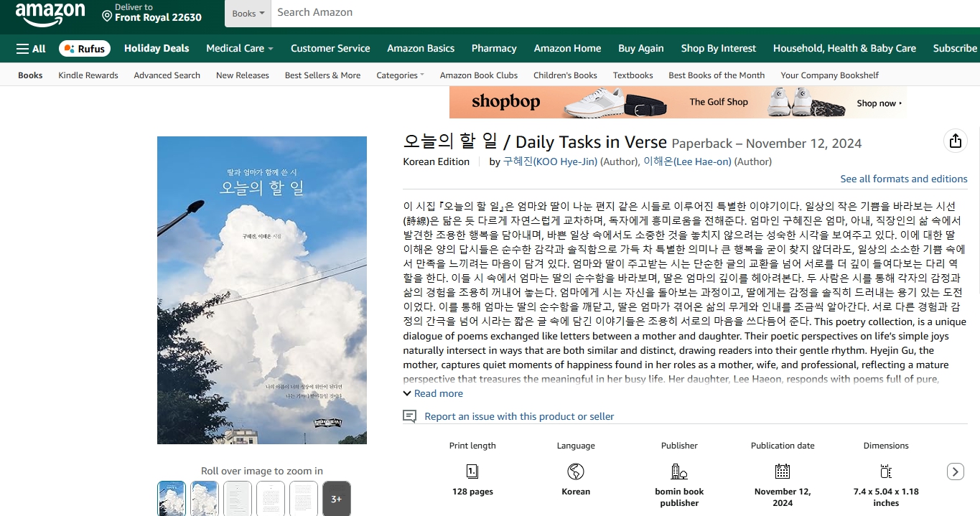This screenshot has width=980, height=516.
Task: Change delivery location Front Royal 22630
Action: tap(151, 13)
